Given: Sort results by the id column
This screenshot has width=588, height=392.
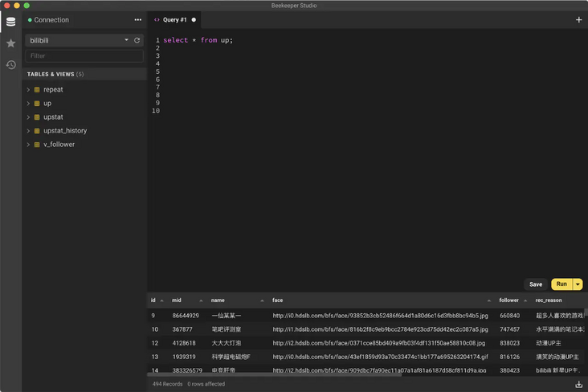Looking at the screenshot, I should click(153, 300).
